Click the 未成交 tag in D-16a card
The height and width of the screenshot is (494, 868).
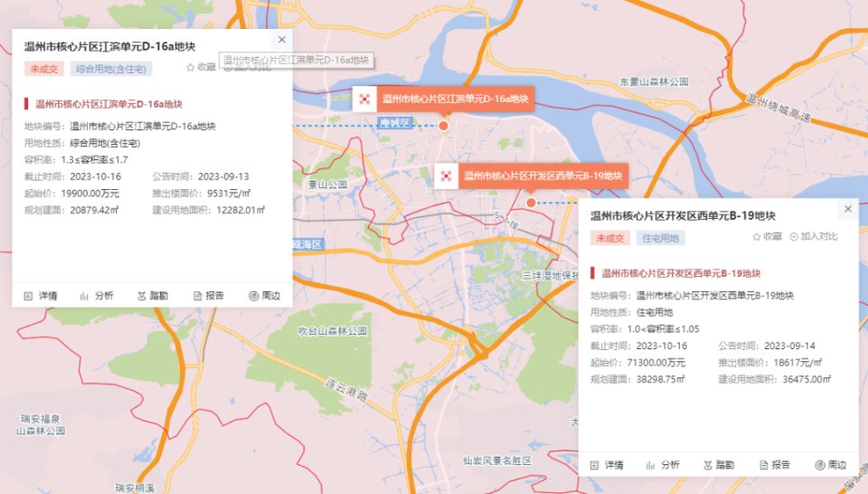pos(43,69)
